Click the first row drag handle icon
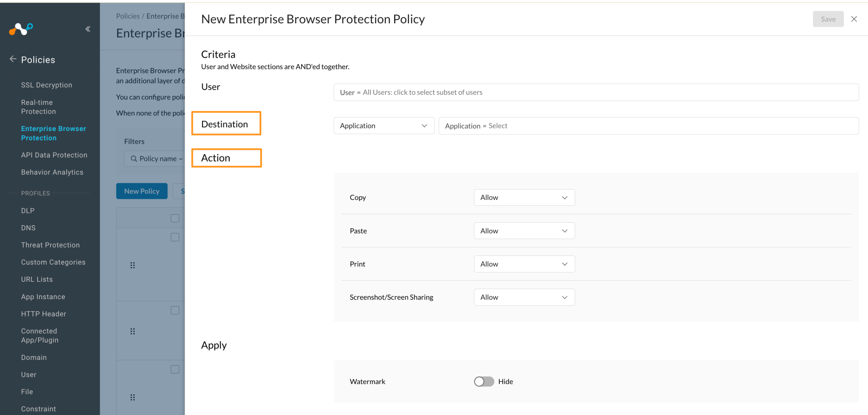Screen dimensions: 868x415 133,265
